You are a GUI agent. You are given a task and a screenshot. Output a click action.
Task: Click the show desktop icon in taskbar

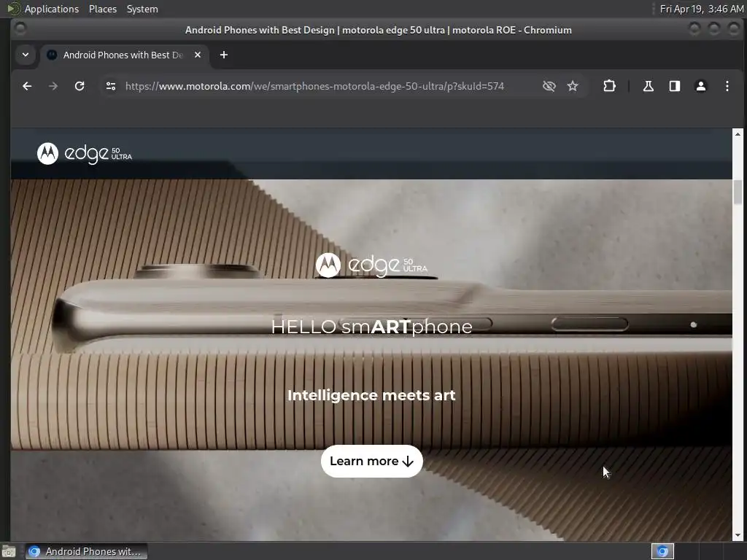[9, 551]
